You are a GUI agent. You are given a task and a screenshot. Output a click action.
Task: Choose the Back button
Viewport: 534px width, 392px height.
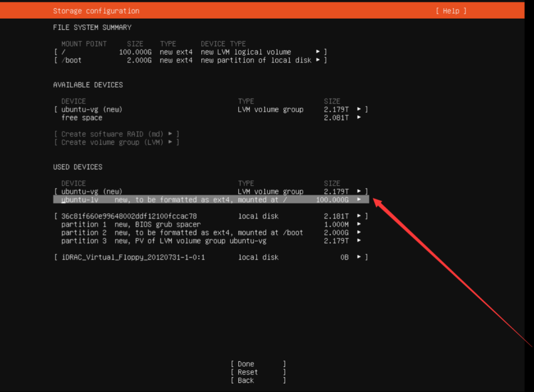point(258,381)
